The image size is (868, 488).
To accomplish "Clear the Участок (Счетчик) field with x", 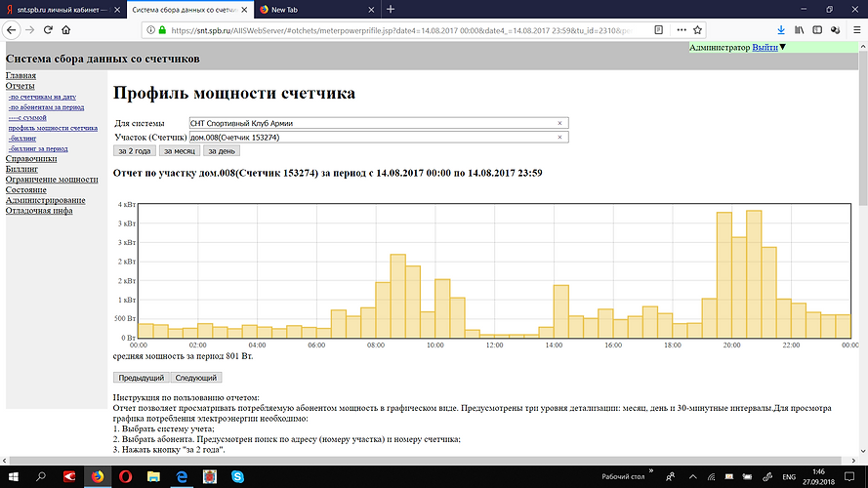I will tap(559, 138).
